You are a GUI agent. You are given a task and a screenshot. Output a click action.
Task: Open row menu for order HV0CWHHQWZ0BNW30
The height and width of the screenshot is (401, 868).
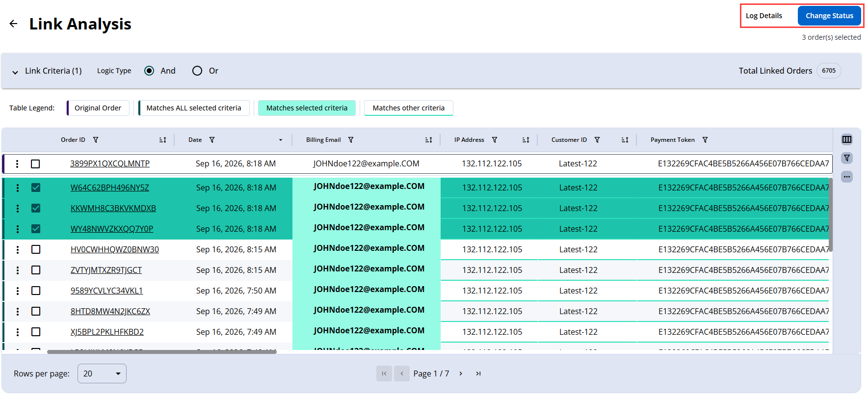tap(18, 250)
